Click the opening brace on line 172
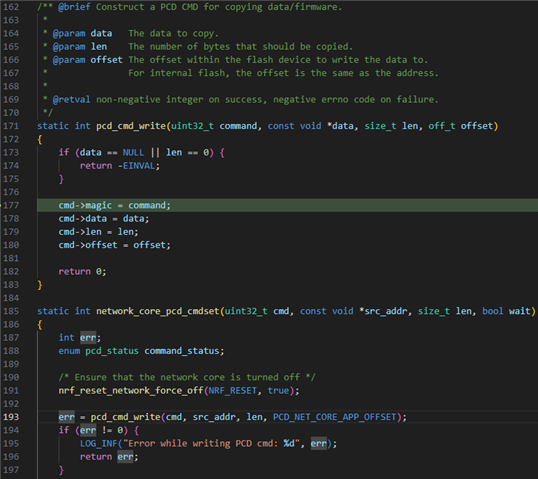The width and height of the screenshot is (538, 479). tap(40, 140)
